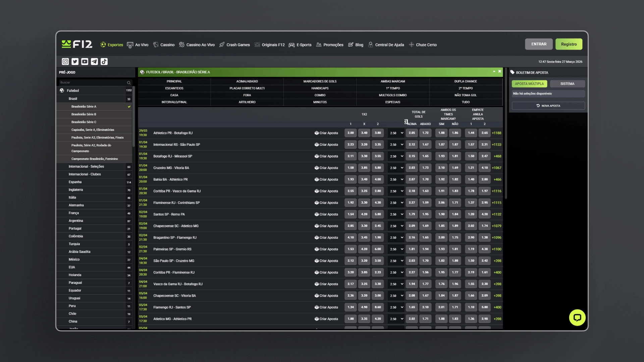
Task: Open the live chat bubble icon
Action: coord(577,317)
